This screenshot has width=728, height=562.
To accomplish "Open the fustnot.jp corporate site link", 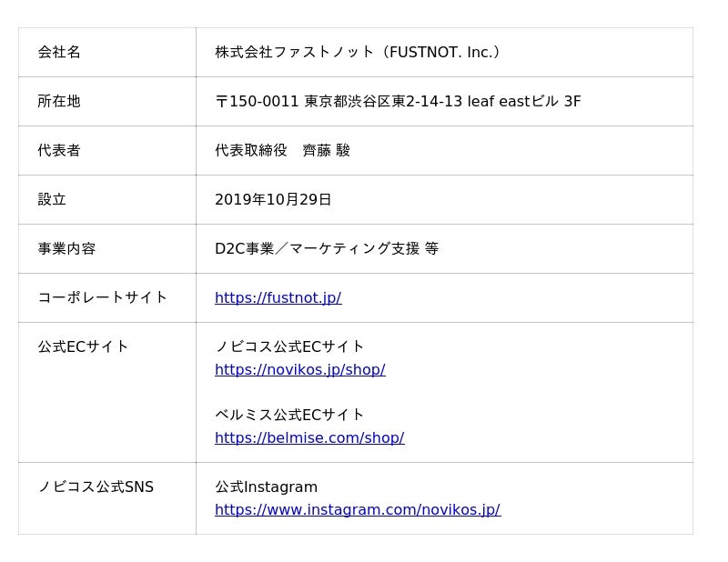I will coord(278,298).
